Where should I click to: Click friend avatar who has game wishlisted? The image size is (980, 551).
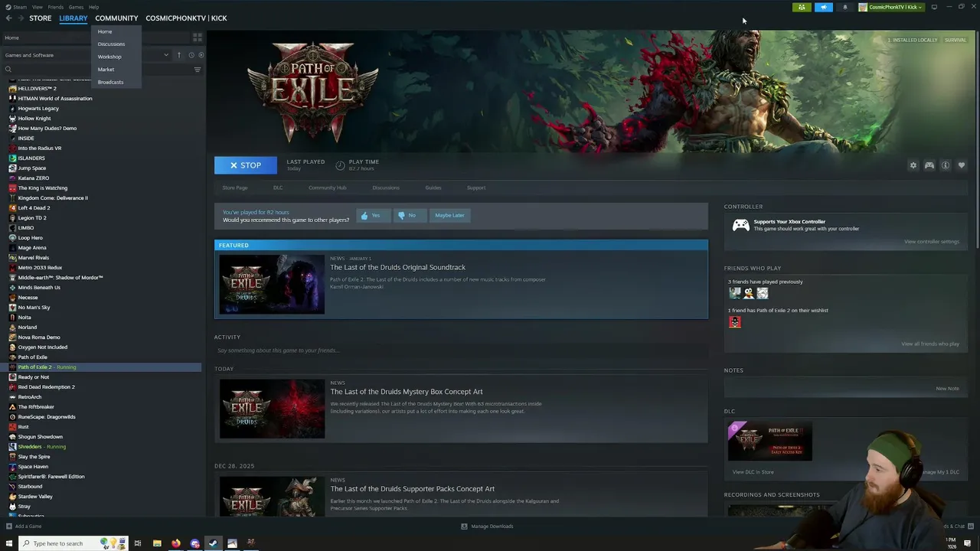tap(735, 322)
